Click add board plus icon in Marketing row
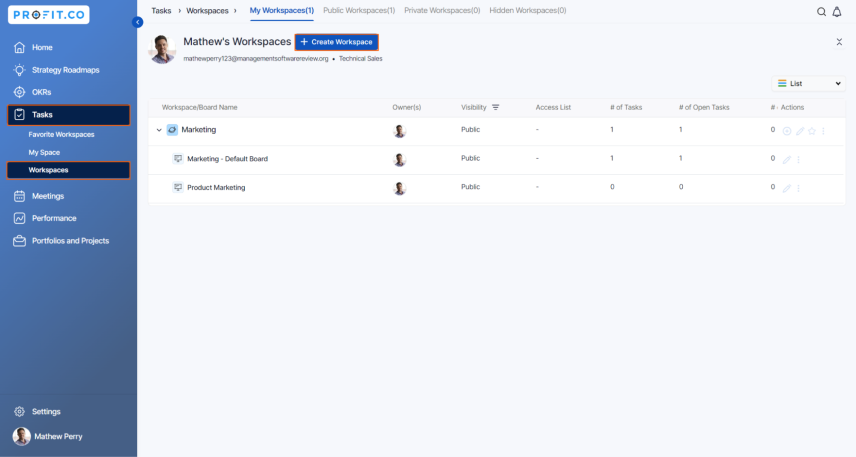 pyautogui.click(x=787, y=131)
